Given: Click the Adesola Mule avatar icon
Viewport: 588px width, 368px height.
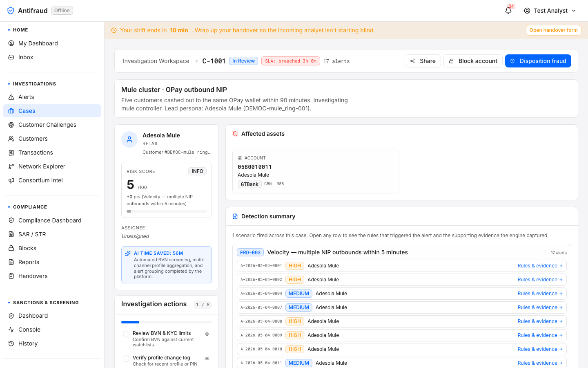Looking at the screenshot, I should pyautogui.click(x=129, y=139).
